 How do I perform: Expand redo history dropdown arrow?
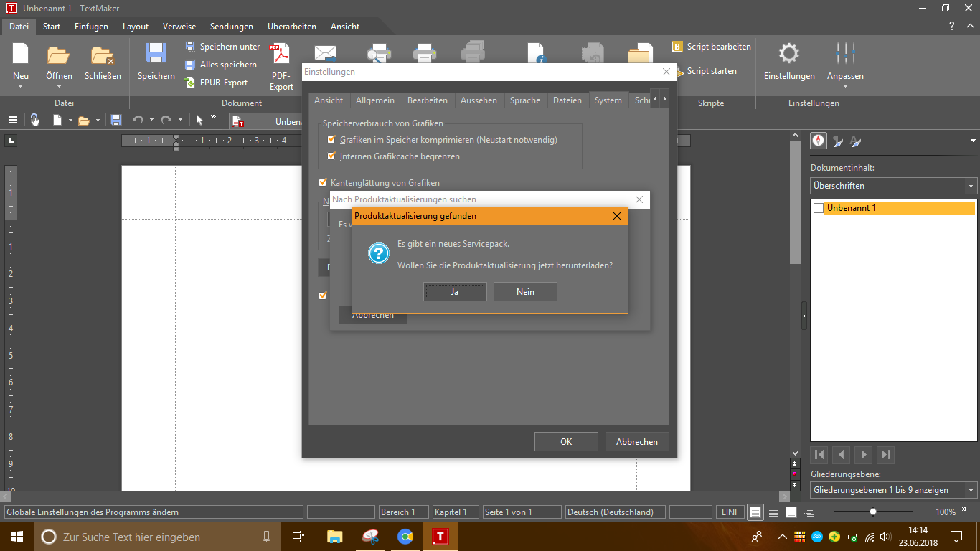pos(180,120)
